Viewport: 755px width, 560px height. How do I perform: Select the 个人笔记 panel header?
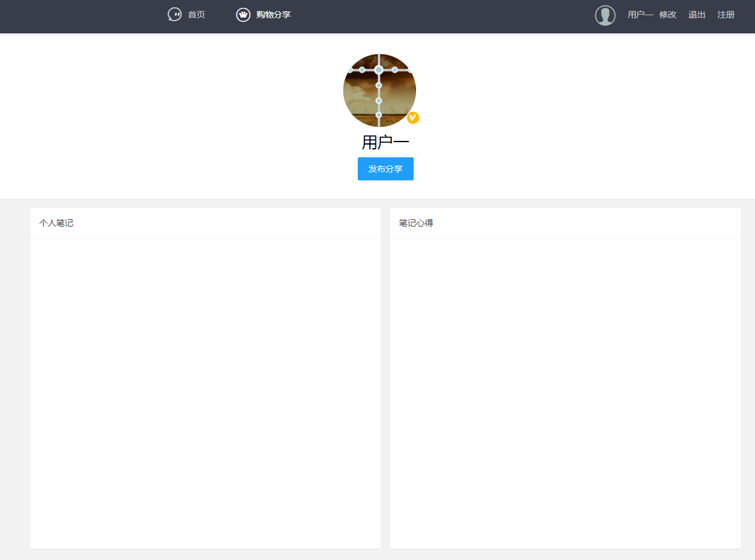click(56, 223)
